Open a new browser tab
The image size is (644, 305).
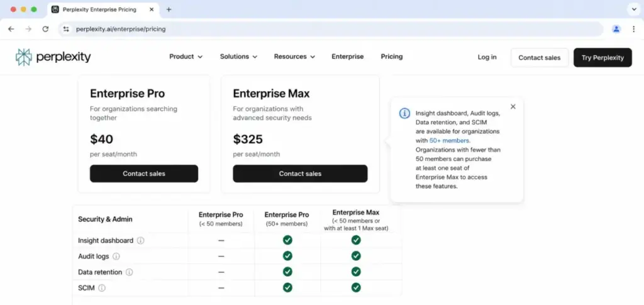point(169,9)
